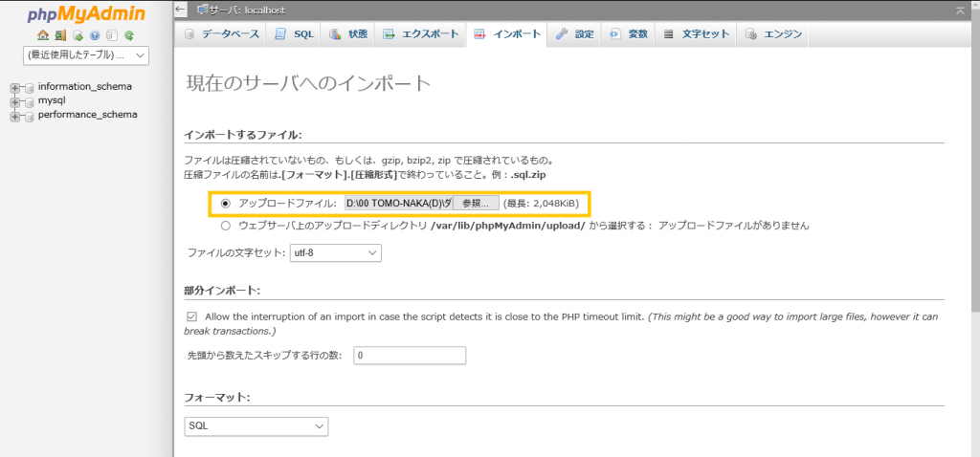Click the logout door icon

point(60,35)
